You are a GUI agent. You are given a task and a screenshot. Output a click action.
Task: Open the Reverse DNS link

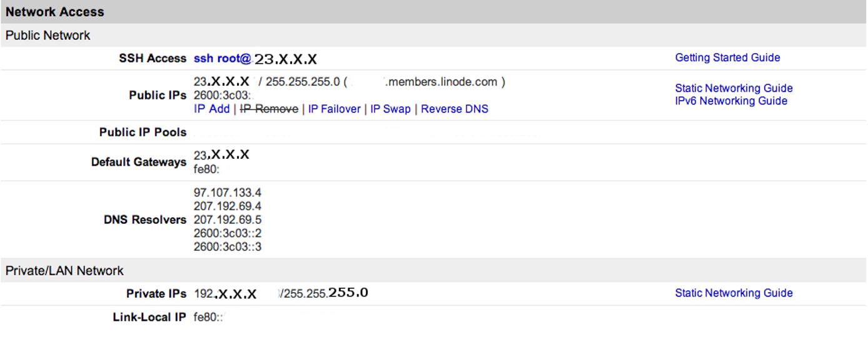click(x=455, y=109)
